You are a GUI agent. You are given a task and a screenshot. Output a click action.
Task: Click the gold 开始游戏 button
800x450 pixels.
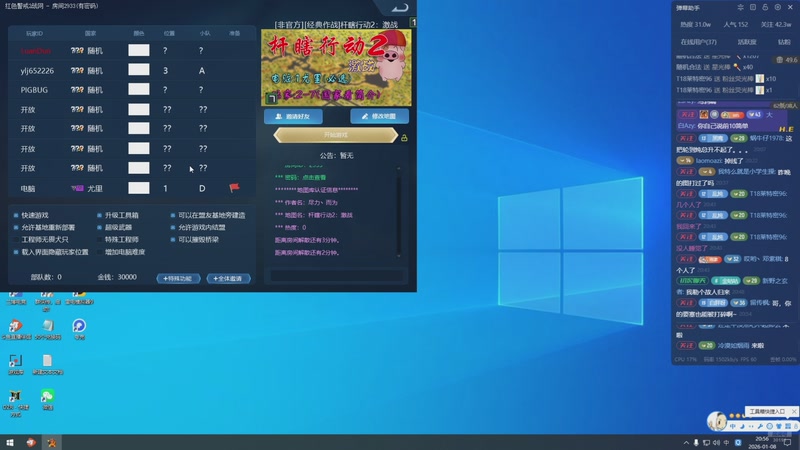click(336, 135)
